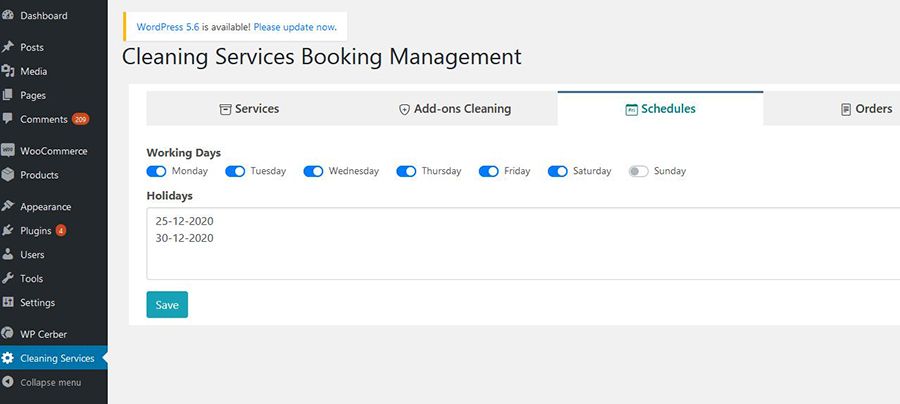
Task: Open the Users icon in sidebar
Action: (x=7, y=254)
